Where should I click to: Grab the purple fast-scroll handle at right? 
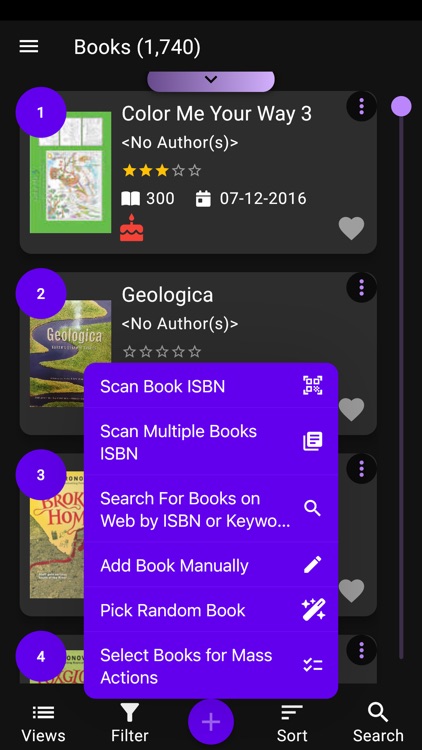[401, 106]
